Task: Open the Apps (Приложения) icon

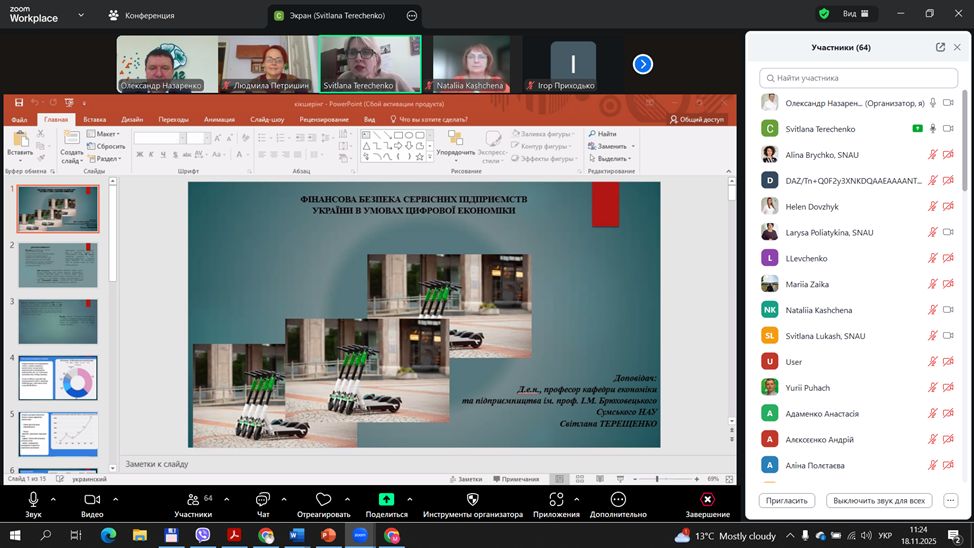Action: [x=556, y=499]
